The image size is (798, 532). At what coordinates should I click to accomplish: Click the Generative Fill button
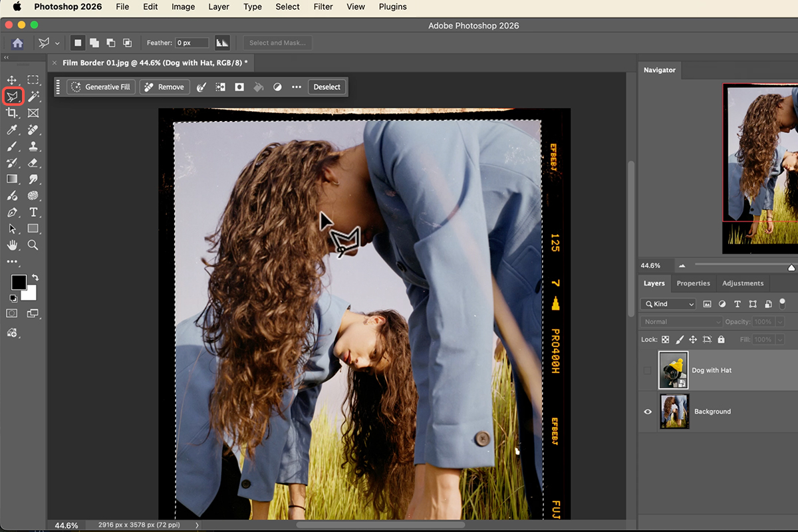click(x=101, y=87)
